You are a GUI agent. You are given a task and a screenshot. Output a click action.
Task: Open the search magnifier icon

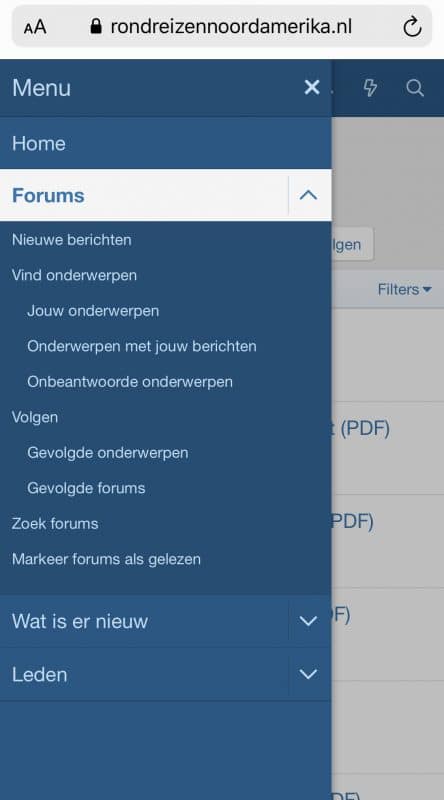415,88
